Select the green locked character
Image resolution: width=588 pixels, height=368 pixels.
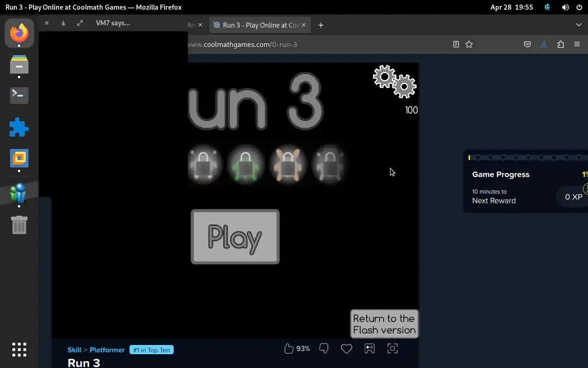246,164
